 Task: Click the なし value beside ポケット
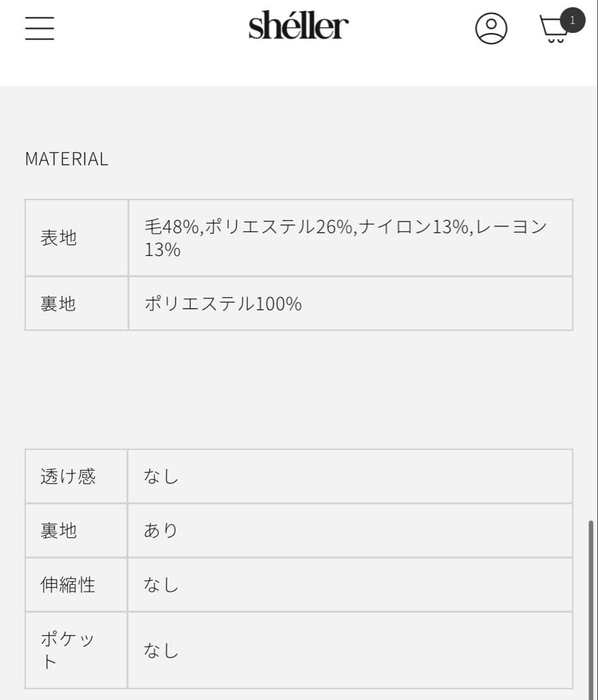click(161, 650)
